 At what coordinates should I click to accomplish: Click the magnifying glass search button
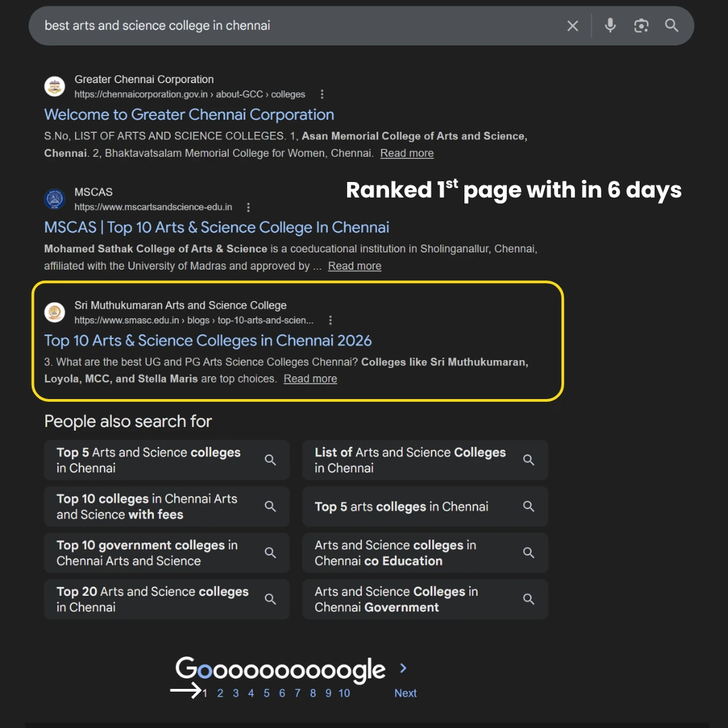click(671, 26)
